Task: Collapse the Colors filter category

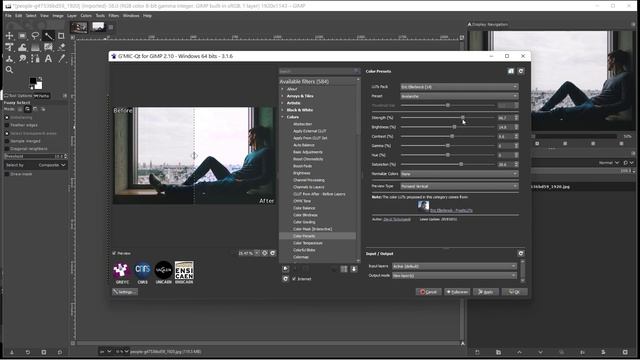Action: click(282, 117)
